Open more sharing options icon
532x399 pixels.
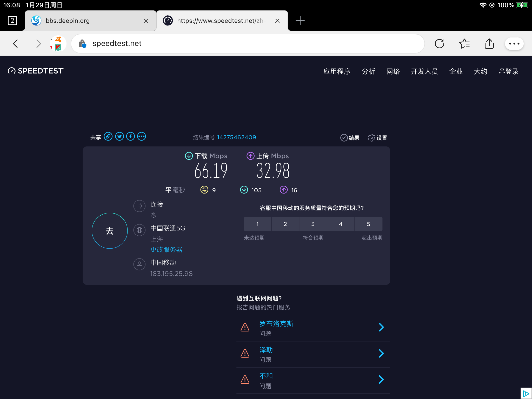(141, 136)
